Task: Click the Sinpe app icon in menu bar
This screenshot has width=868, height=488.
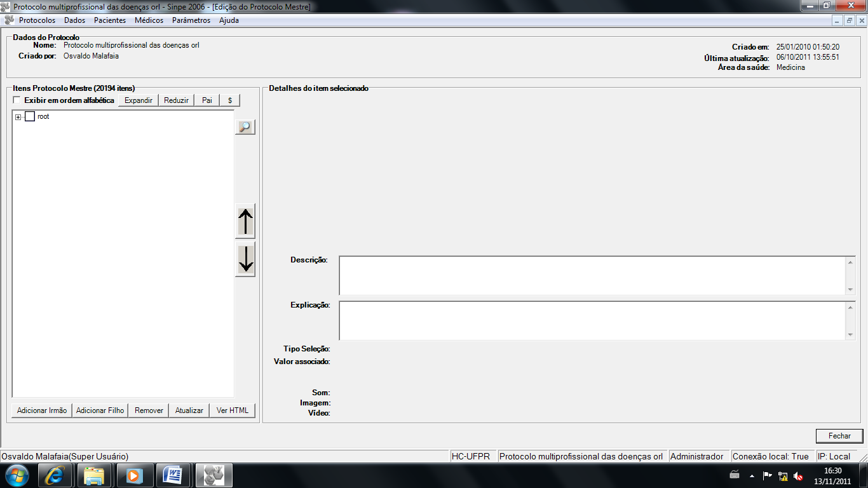Action: (x=9, y=20)
